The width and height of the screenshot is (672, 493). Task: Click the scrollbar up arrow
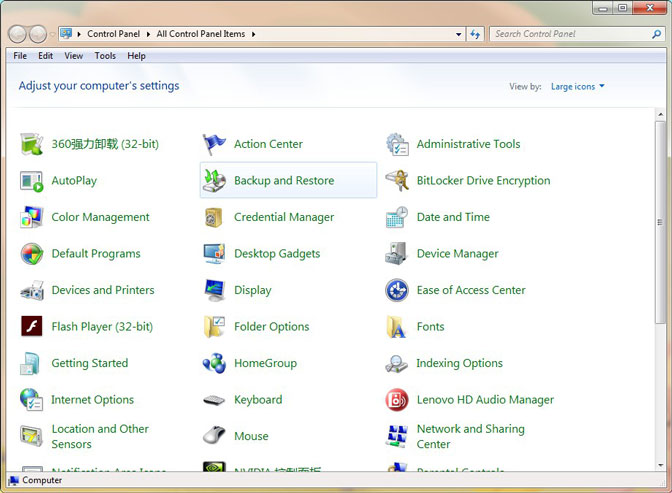(660, 114)
